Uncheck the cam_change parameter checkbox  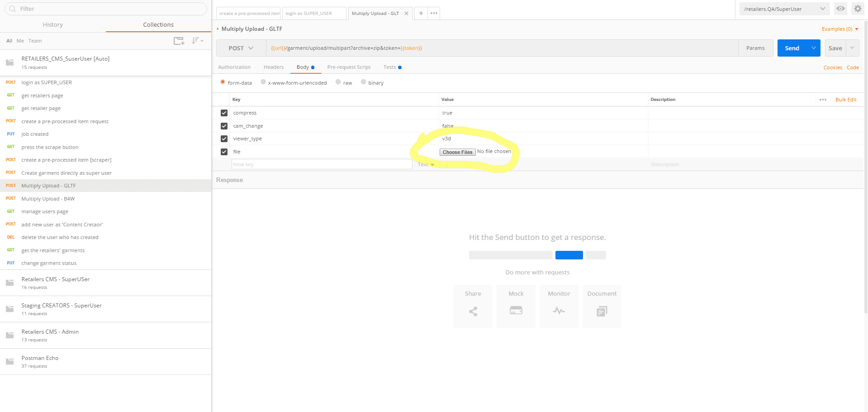pyautogui.click(x=224, y=126)
